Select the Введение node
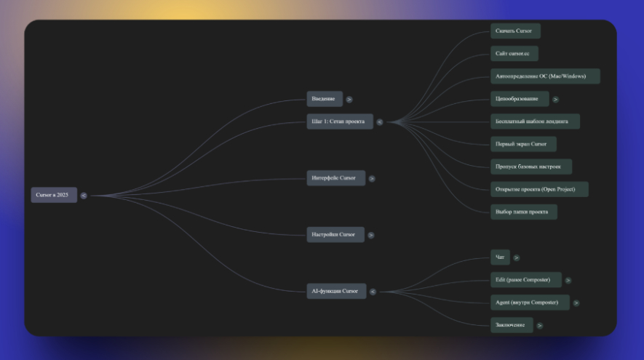The height and width of the screenshot is (360, 644). coord(325,99)
